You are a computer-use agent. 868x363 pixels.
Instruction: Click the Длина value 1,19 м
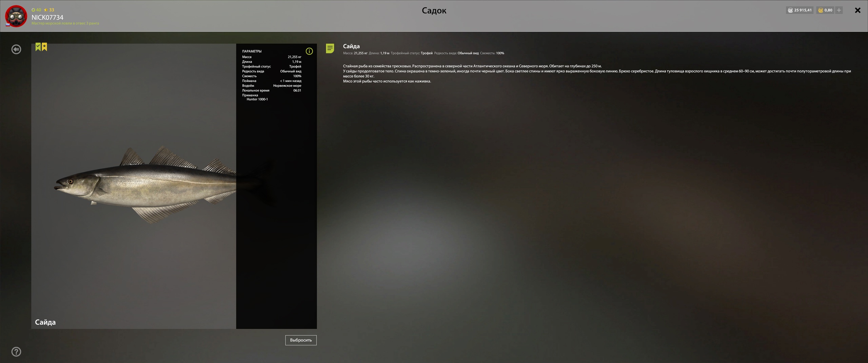[x=297, y=62]
